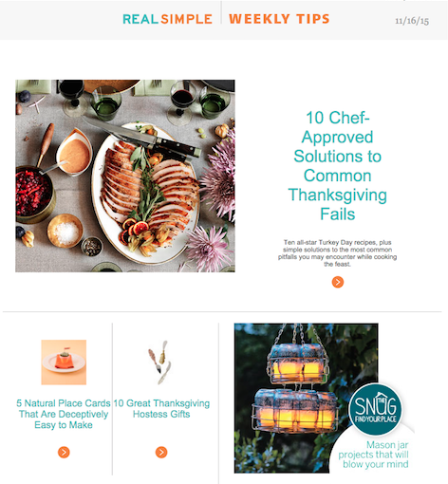Open the turkey platter feature image
The height and width of the screenshot is (484, 448).
tap(125, 176)
